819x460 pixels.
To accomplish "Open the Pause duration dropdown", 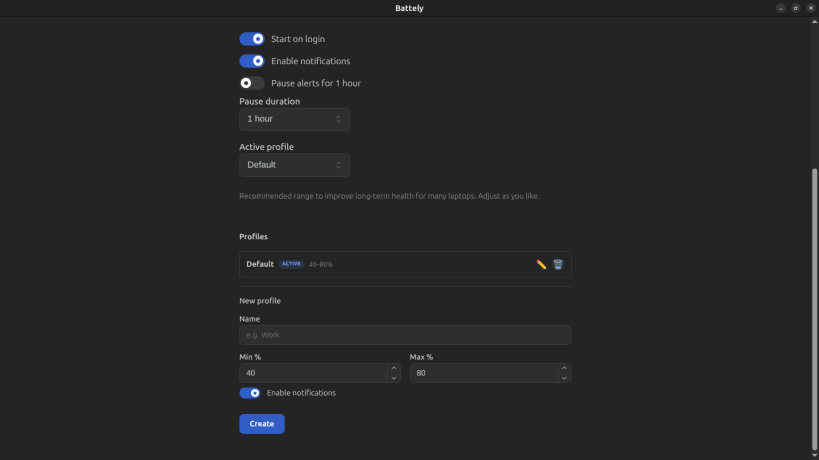I will pos(295,119).
